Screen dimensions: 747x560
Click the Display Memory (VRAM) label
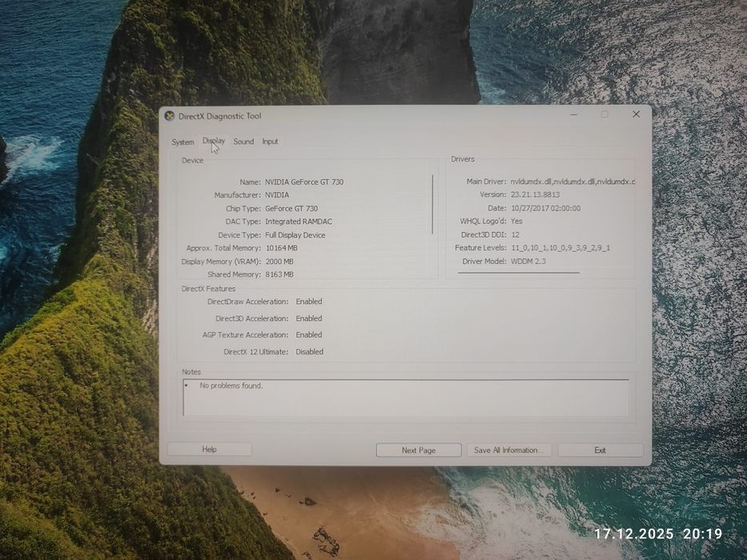click(221, 262)
